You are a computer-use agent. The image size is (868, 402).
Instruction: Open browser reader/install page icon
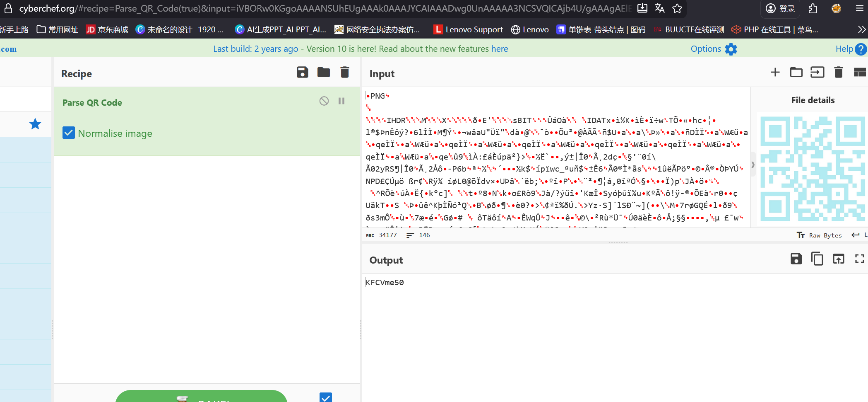click(642, 8)
